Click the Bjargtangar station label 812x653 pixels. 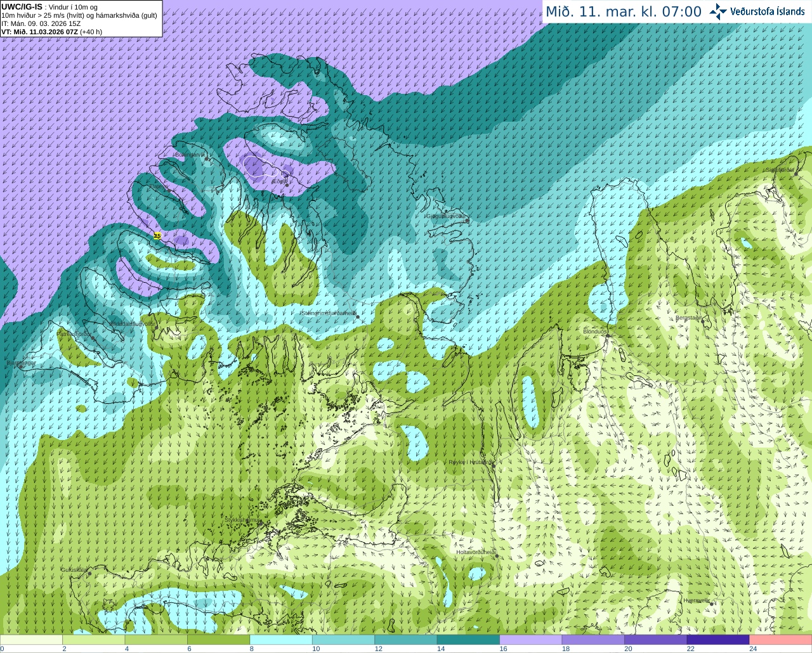(21, 363)
